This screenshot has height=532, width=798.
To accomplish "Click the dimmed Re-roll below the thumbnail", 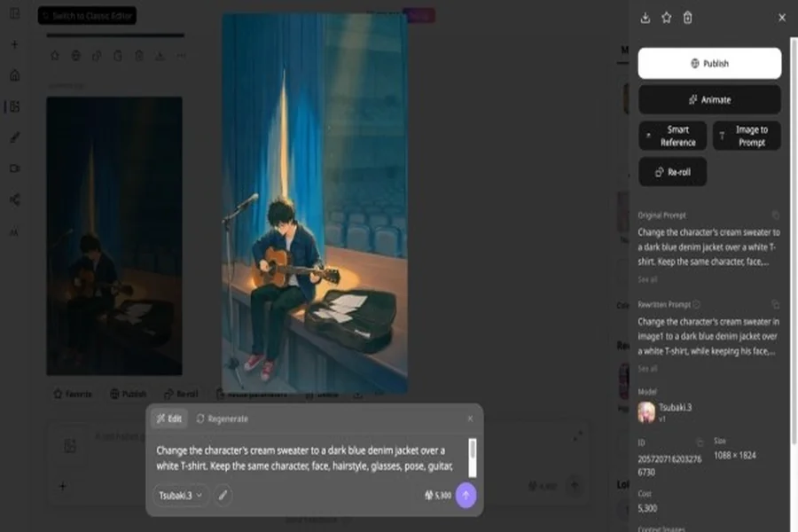I will [x=181, y=394].
